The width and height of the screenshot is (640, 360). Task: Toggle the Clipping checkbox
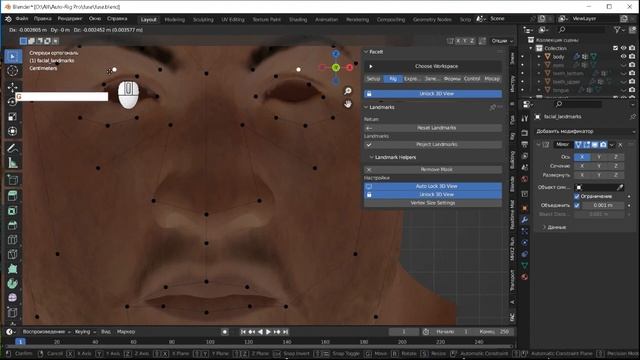pos(577,196)
